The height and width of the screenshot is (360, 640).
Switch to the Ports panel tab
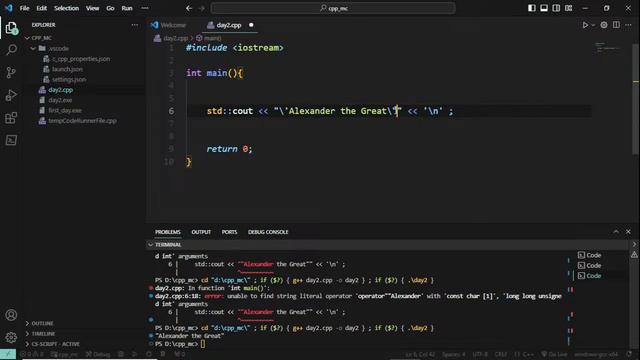(229, 232)
